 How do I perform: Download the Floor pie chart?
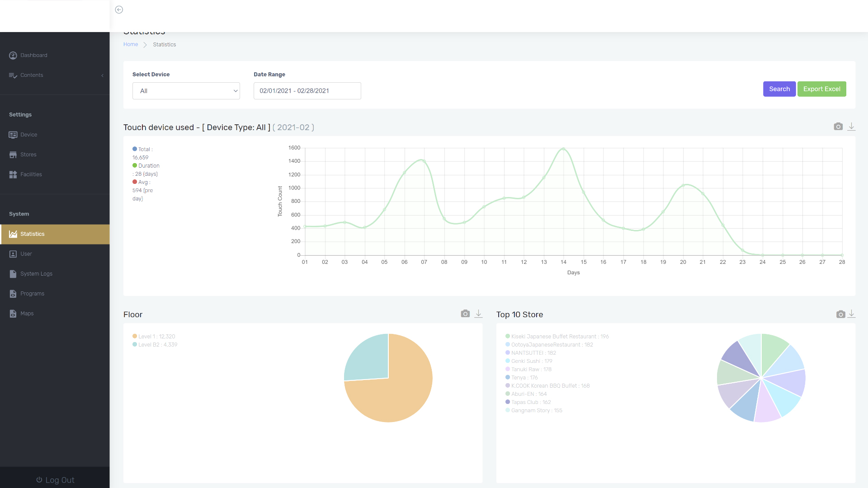[x=478, y=314]
